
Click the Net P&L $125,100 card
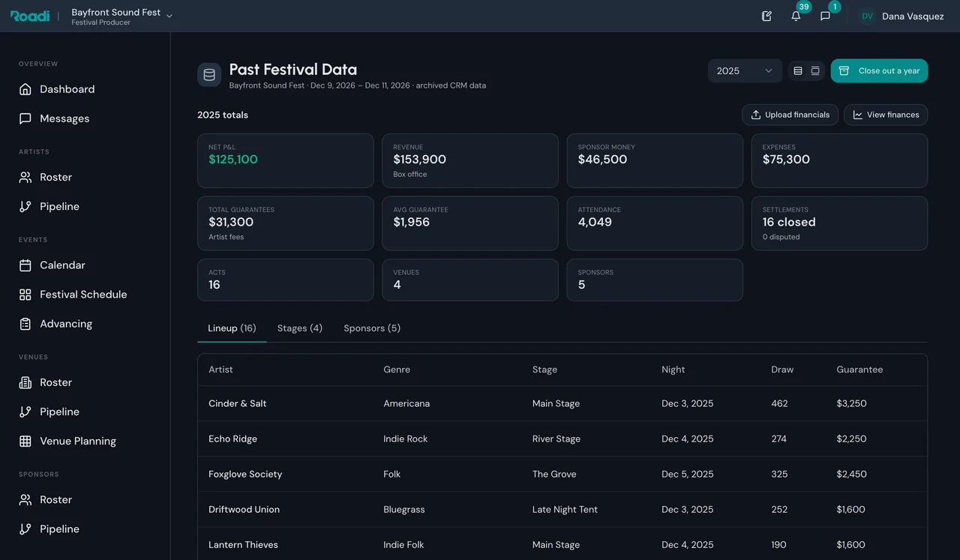[285, 160]
